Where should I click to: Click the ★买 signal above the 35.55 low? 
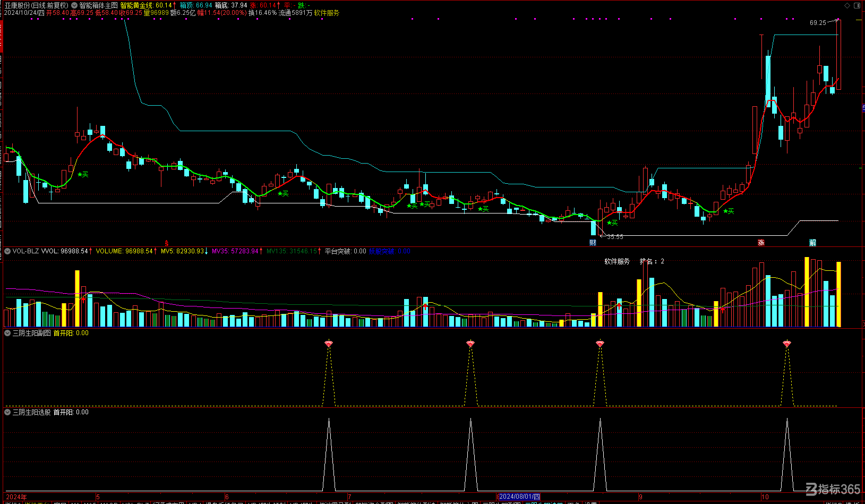612,223
